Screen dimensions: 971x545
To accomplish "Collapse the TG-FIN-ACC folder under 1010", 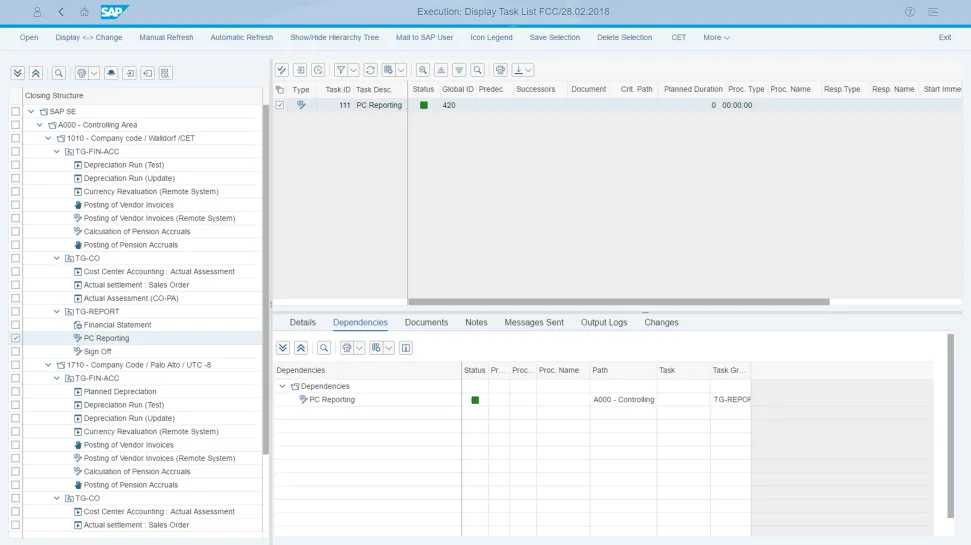I will click(x=57, y=152).
